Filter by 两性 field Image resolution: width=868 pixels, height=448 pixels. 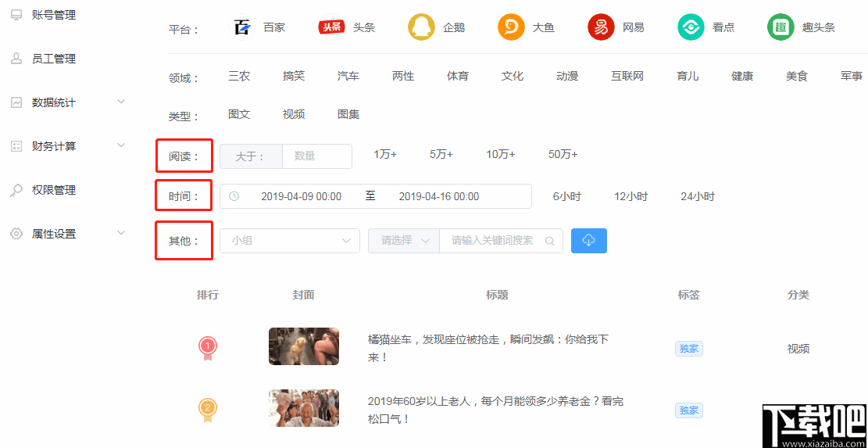tap(403, 76)
